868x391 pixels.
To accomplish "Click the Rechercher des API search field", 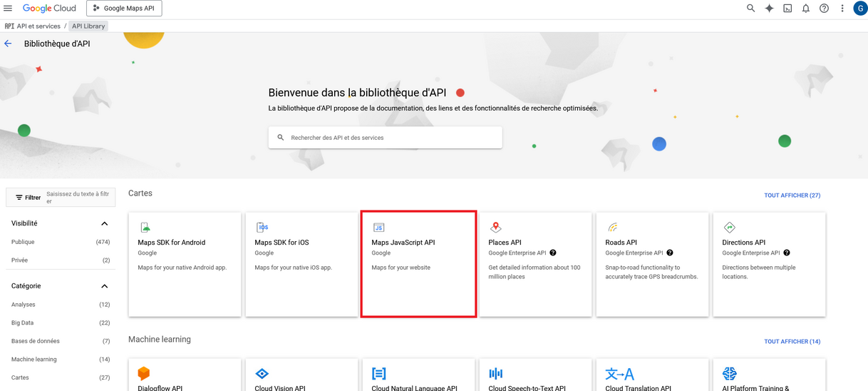I will tap(385, 138).
